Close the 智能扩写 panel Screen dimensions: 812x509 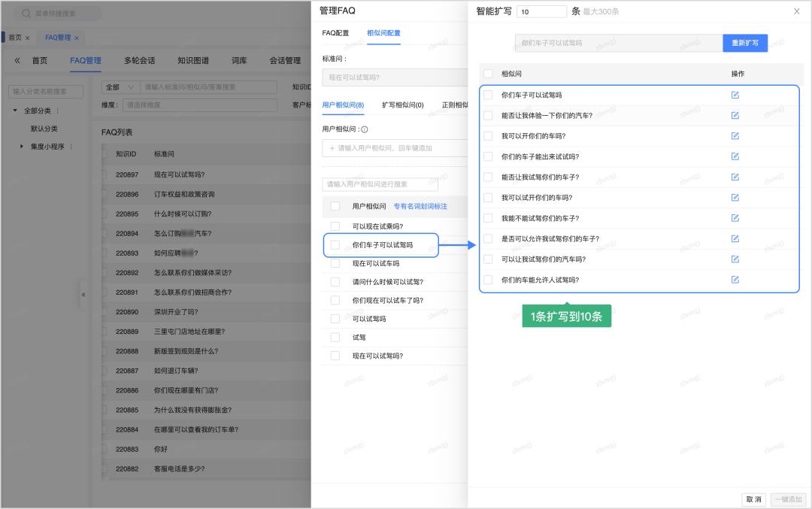coord(796,11)
